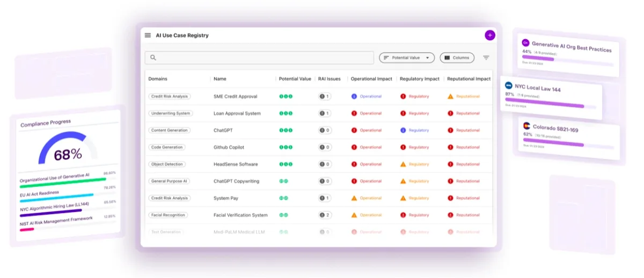Click the 68% Compliance Progress gauge
Image resolution: width=644 pixels, height=278 pixels.
pyautogui.click(x=68, y=149)
